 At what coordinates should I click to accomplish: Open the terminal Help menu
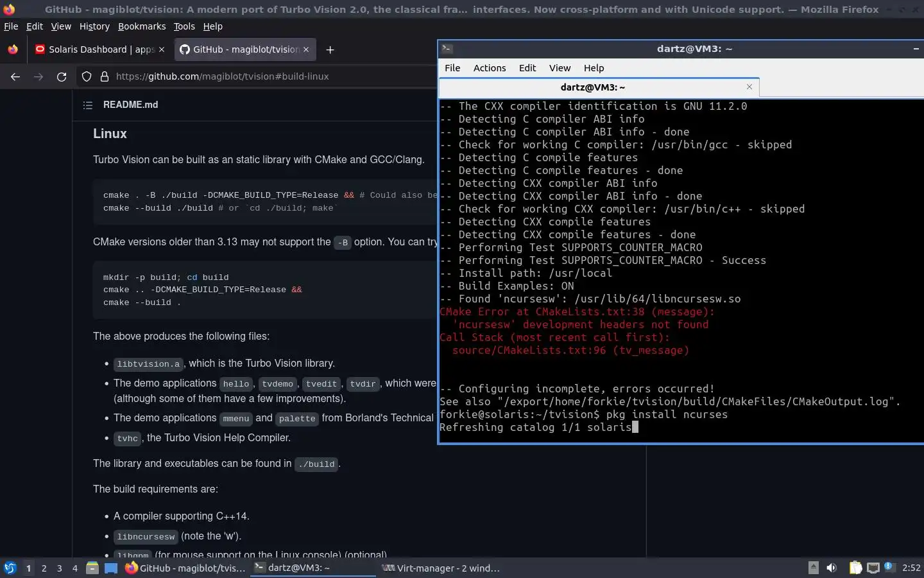(594, 68)
